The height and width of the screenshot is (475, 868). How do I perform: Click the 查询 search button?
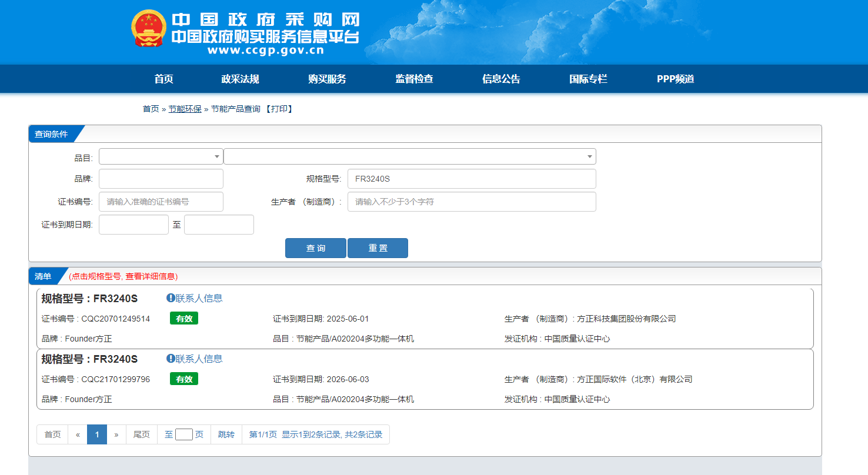pyautogui.click(x=316, y=248)
